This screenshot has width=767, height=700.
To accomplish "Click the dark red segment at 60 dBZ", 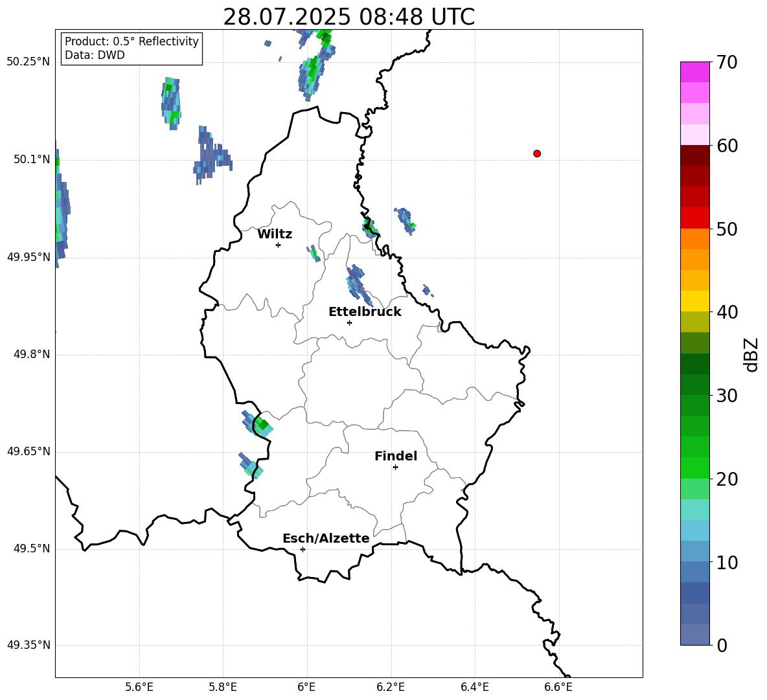I will (x=694, y=155).
